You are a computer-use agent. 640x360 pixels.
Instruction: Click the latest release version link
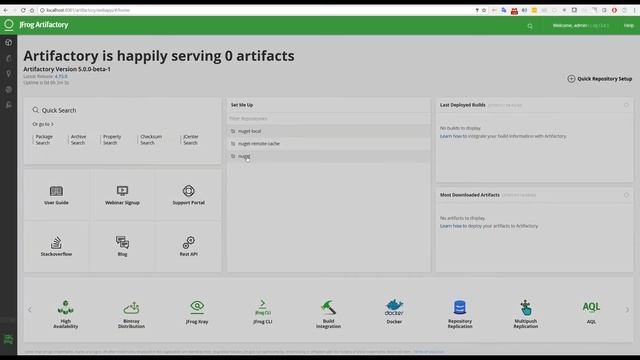coord(61,76)
